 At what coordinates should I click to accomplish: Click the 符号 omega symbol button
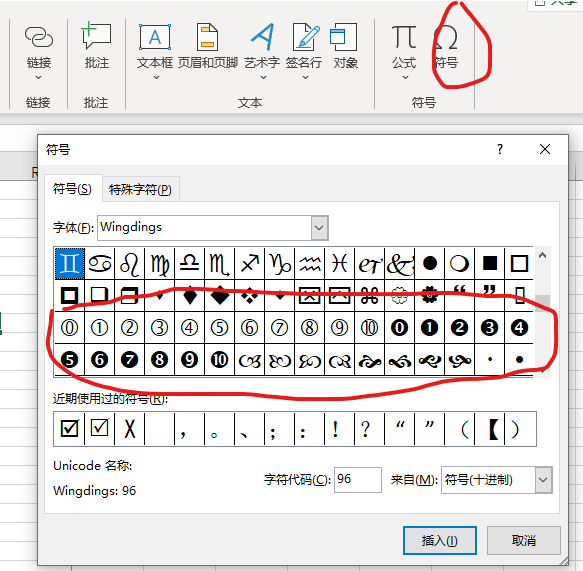[446, 46]
